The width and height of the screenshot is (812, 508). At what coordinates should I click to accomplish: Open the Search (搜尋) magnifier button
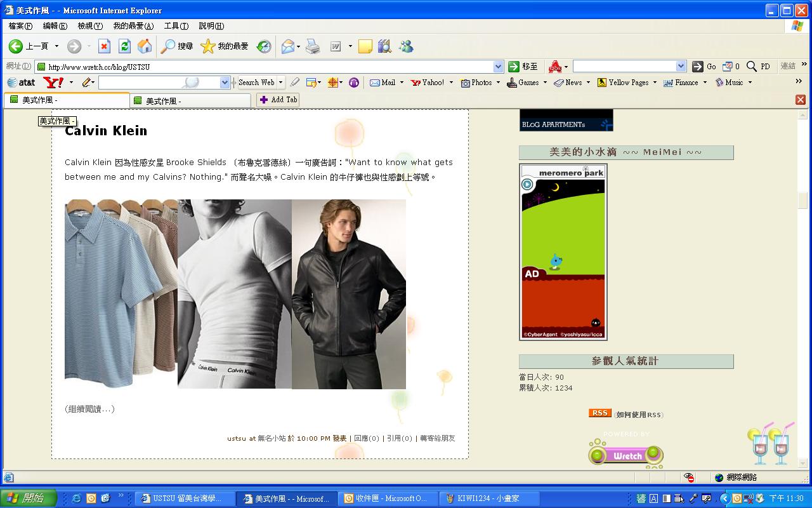point(177,46)
